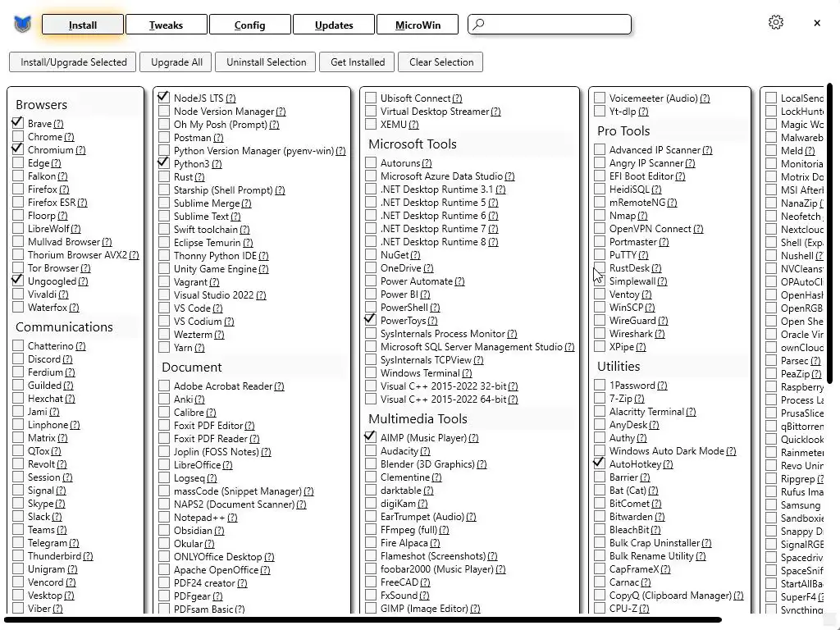
Task: Click the Multimedia Tools heading
Action: (418, 419)
